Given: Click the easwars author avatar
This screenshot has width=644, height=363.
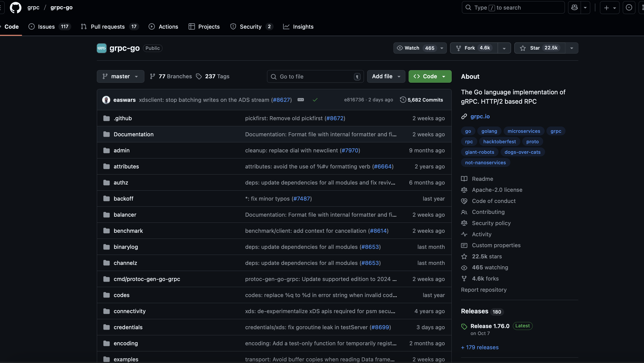Looking at the screenshot, I should tap(106, 100).
